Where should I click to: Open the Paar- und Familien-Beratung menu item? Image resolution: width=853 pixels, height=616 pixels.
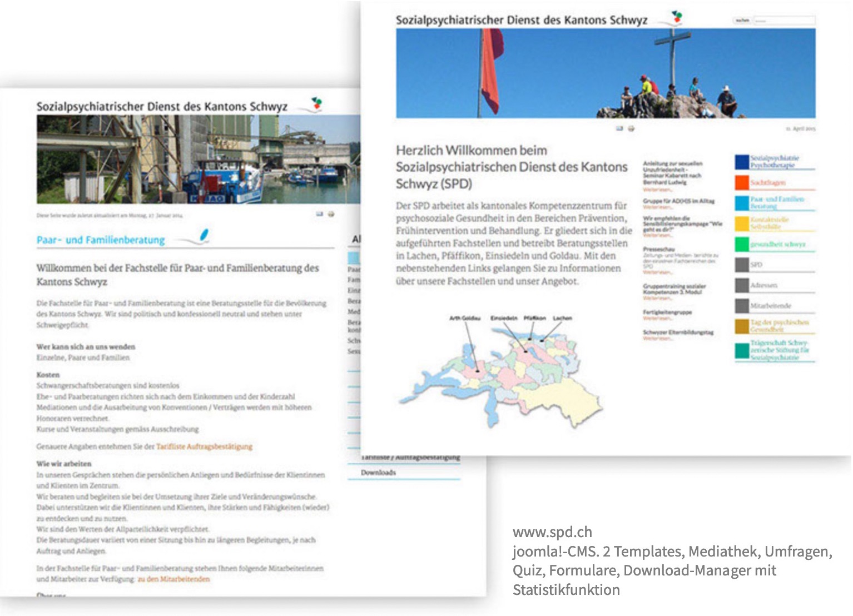777,202
